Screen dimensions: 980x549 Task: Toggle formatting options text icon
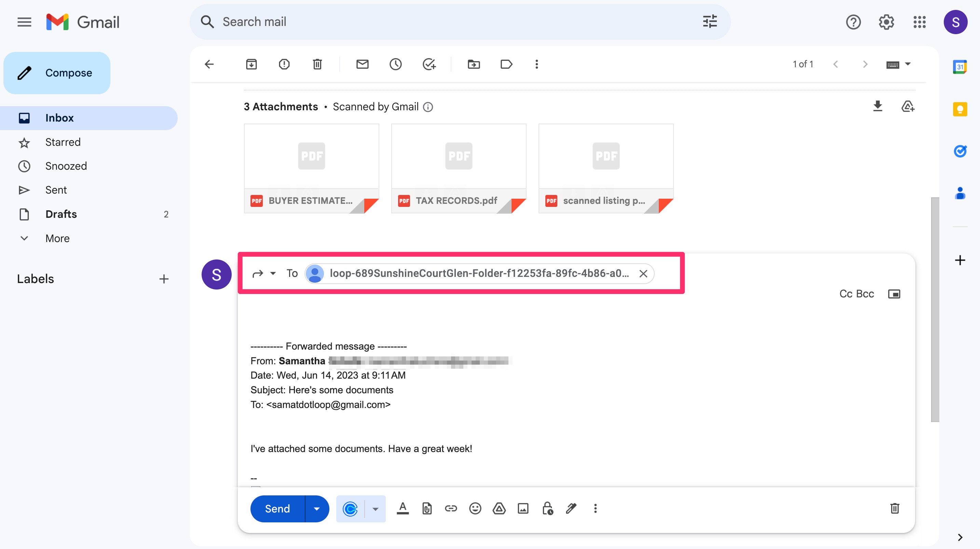(403, 508)
